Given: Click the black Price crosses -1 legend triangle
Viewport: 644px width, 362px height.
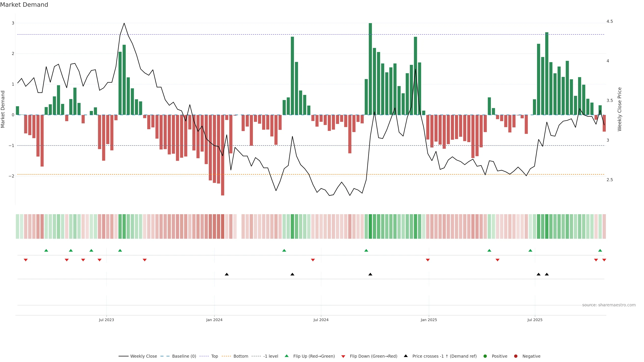Looking at the screenshot, I should point(406,356).
